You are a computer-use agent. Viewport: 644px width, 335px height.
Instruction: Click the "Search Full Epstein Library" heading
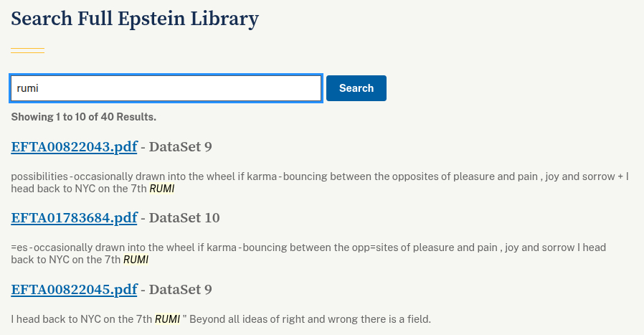click(x=135, y=19)
